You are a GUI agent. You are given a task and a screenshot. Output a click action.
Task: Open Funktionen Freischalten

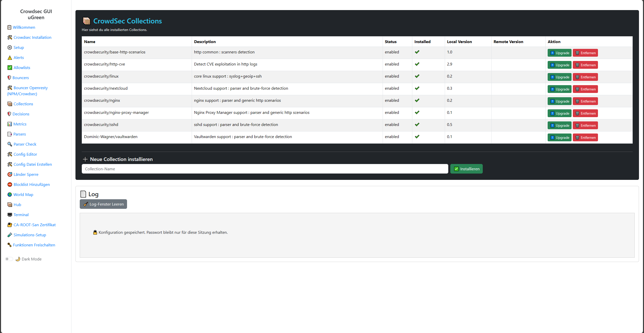(x=34, y=245)
